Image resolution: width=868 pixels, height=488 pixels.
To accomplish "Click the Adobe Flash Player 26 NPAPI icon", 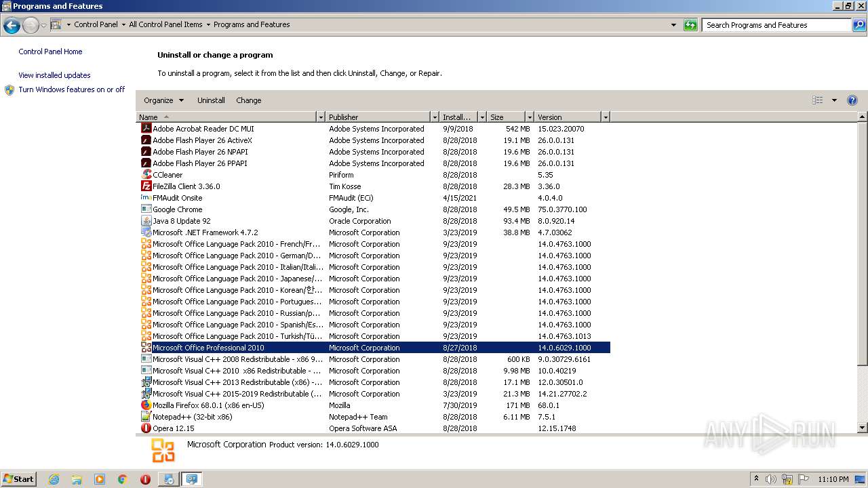I will (146, 151).
